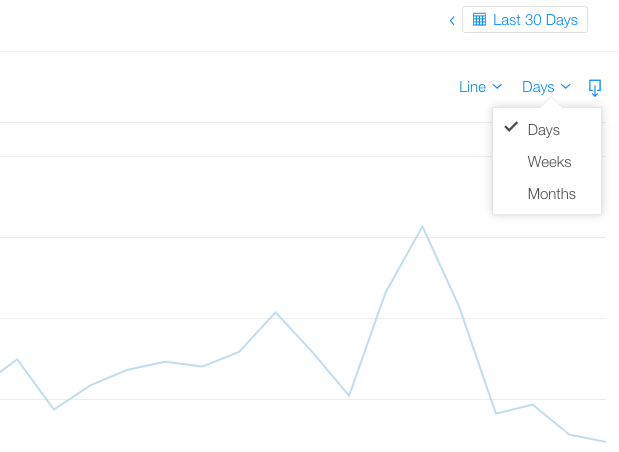This screenshot has width=619, height=452.
Task: Click the calendar icon in date range
Action: [x=479, y=19]
